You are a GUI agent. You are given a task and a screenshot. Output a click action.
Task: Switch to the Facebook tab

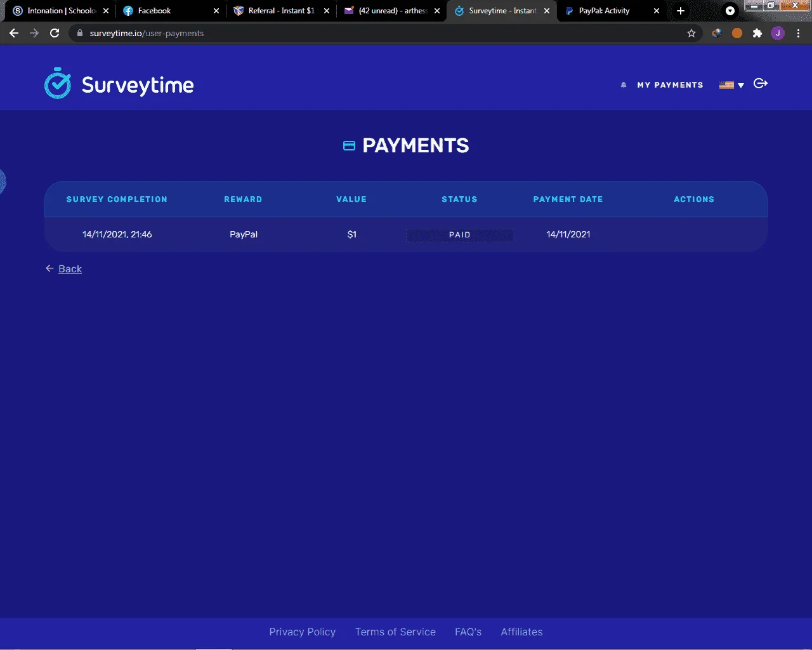[170, 11]
